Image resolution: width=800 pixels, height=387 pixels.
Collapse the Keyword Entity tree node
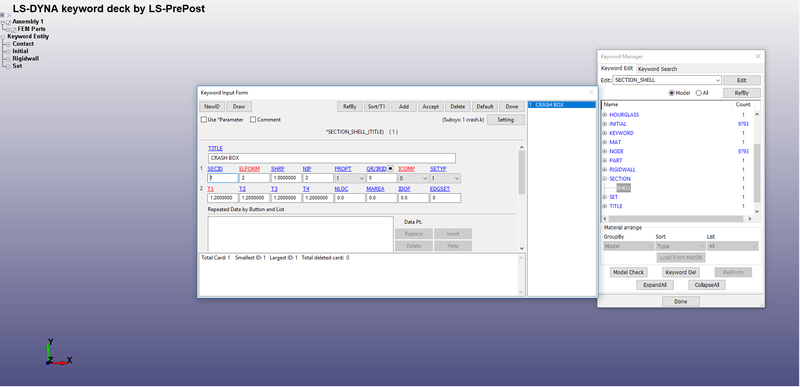tap(3, 37)
